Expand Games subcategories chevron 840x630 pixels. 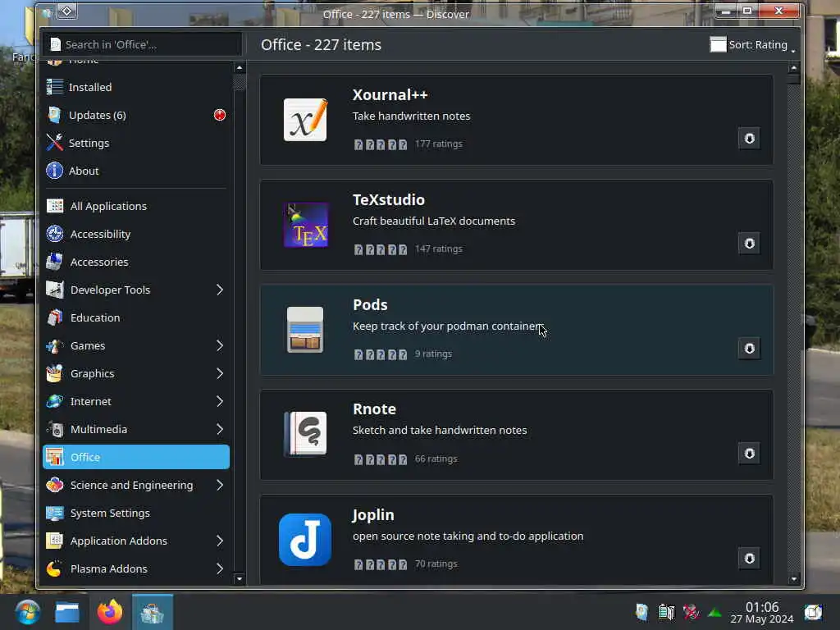point(220,345)
